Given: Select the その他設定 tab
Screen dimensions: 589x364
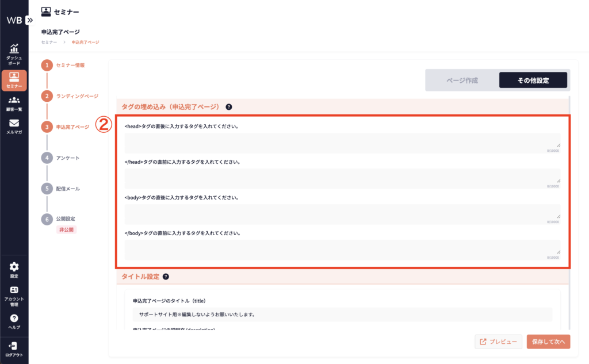Looking at the screenshot, I should coord(533,81).
